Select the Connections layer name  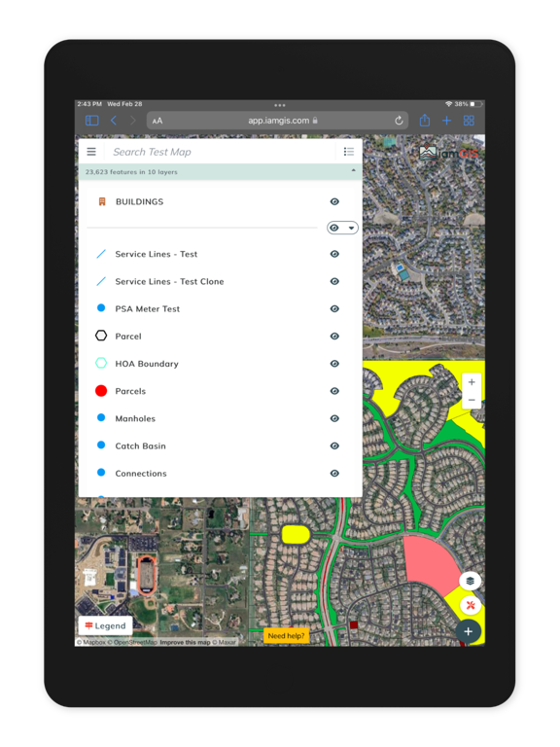tap(141, 473)
